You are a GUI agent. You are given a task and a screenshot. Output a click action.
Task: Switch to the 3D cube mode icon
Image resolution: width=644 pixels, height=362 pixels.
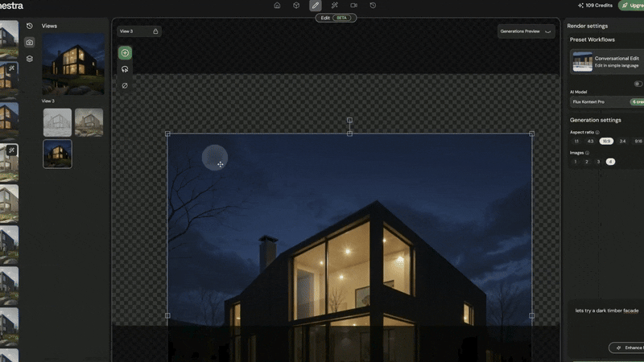296,6
